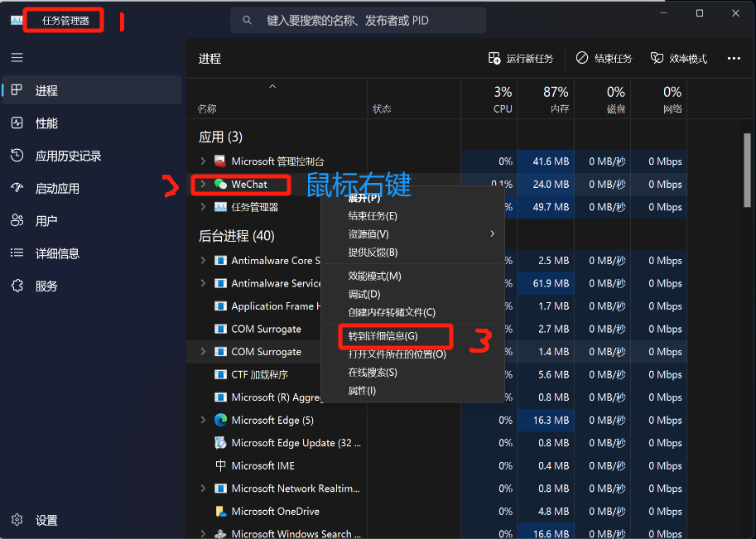Screen dimensions: 756x539
Task: Select the Processes (进程) sidebar item
Action: click(x=92, y=90)
